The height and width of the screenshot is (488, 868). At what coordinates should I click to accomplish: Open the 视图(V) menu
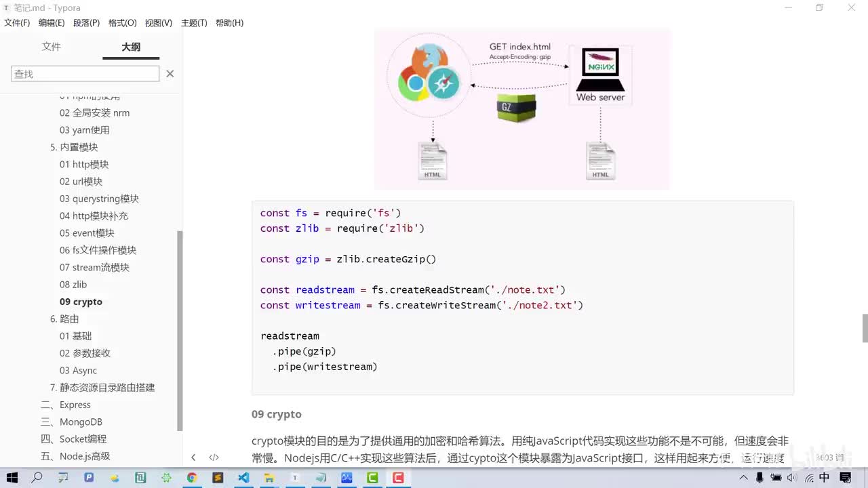(158, 23)
